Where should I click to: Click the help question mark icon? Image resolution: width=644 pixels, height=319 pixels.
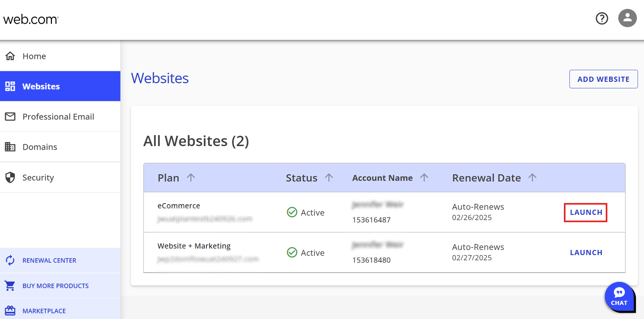tap(602, 18)
